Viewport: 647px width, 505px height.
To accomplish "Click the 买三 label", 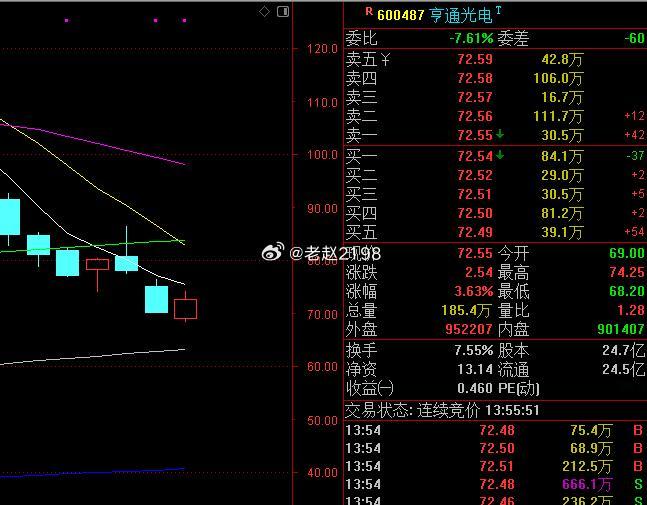I will coord(361,194).
